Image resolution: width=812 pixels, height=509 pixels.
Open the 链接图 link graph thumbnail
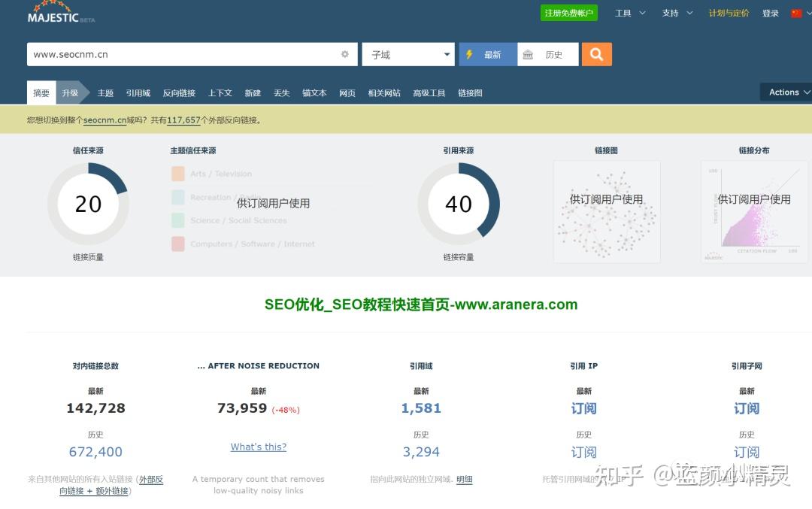tap(607, 211)
